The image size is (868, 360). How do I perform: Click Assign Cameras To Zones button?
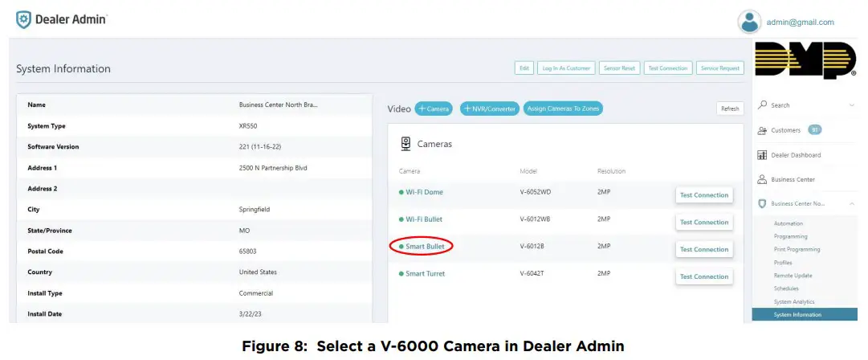(x=563, y=108)
